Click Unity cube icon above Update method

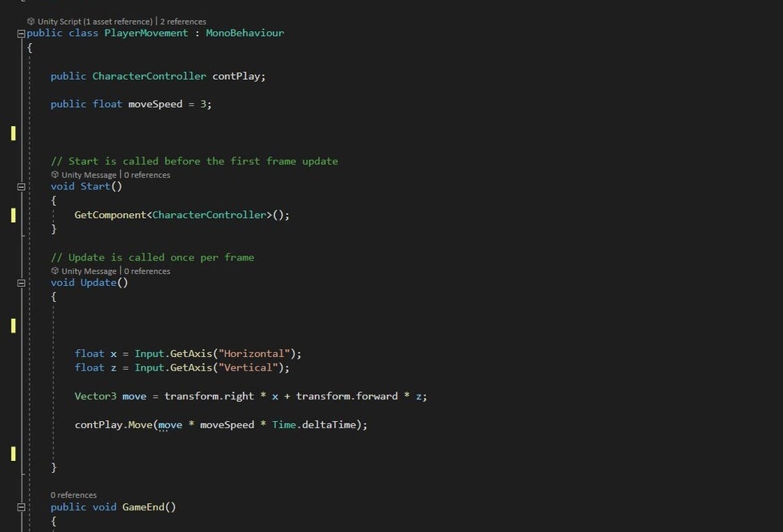[55, 271]
